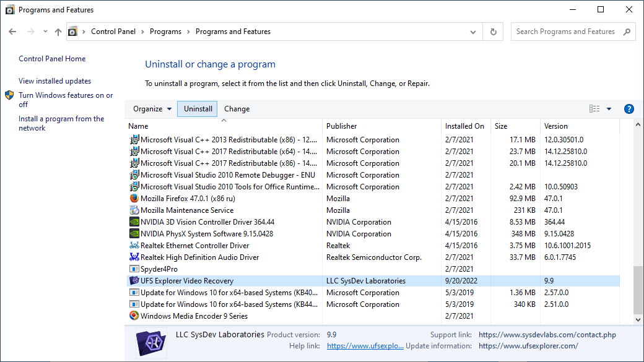Screen dimensions: 644x362
Task: Click the shield icon beside Windows features
Action: pos(9,96)
